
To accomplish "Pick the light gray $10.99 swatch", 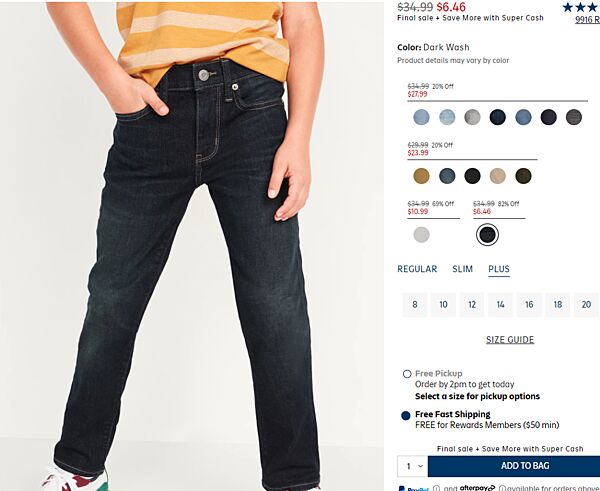I will pos(421,235).
